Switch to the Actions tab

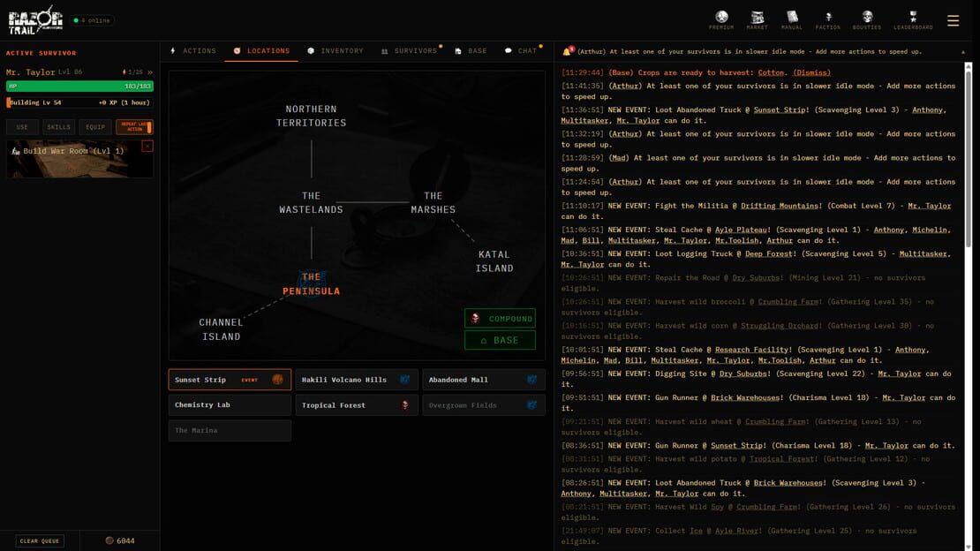click(193, 50)
